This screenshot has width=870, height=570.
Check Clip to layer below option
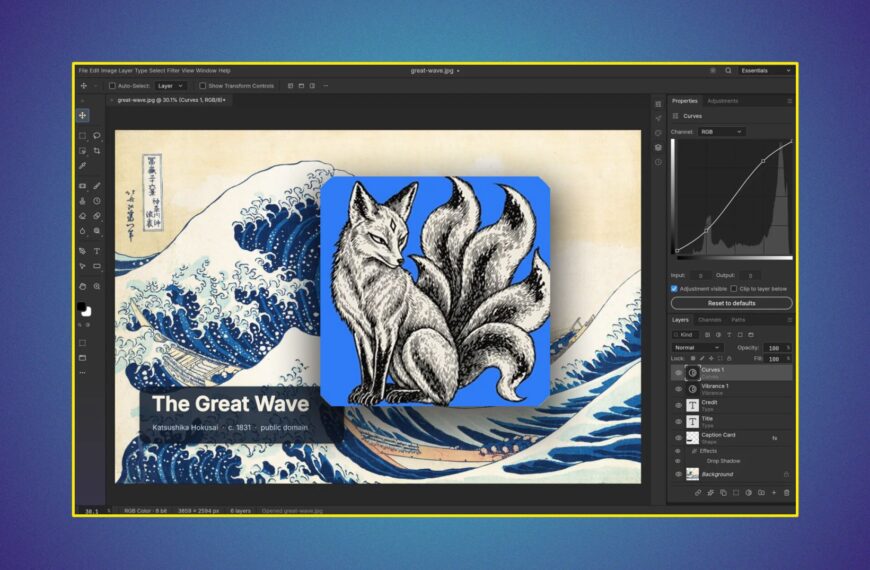[x=734, y=289]
